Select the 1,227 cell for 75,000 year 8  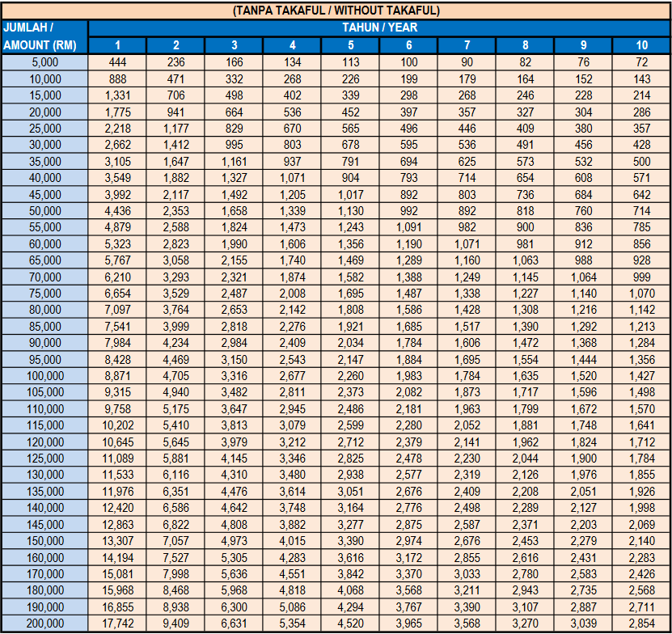click(525, 294)
